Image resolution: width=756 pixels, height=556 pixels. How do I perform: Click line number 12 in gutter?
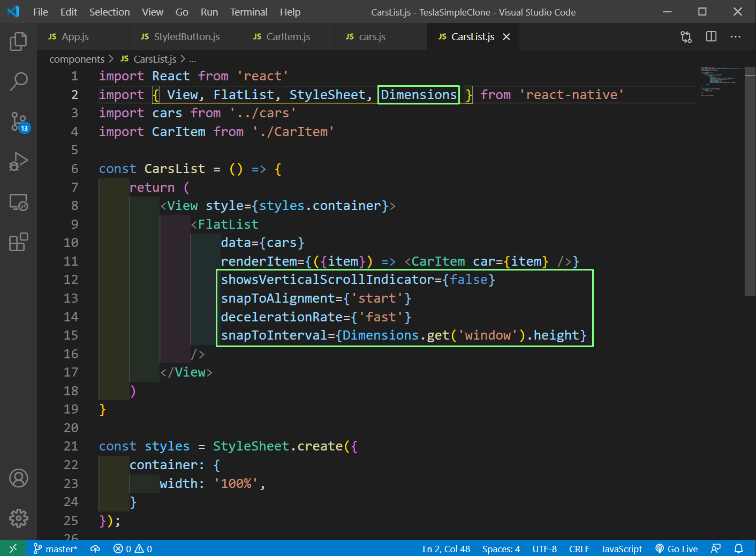[x=71, y=280]
